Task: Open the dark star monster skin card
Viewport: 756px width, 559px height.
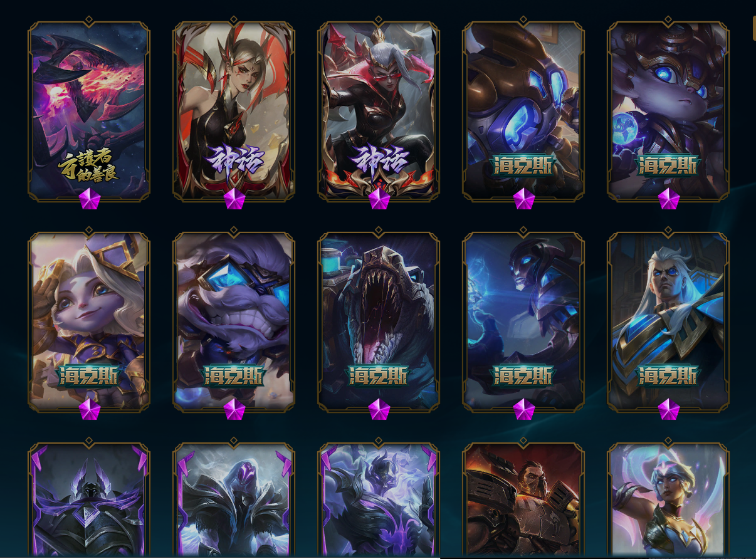Action: (89, 110)
